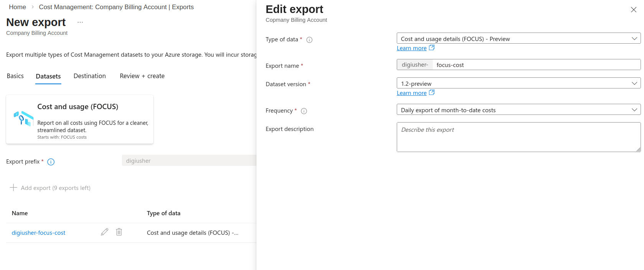Click the Export description text area
Screen dimensions: 644x270
click(519, 137)
